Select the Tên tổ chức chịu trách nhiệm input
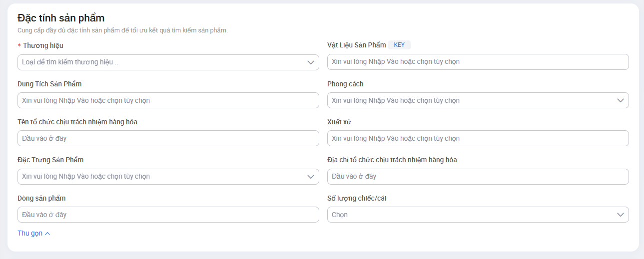Viewport: 644px width, 259px height. pos(168,138)
